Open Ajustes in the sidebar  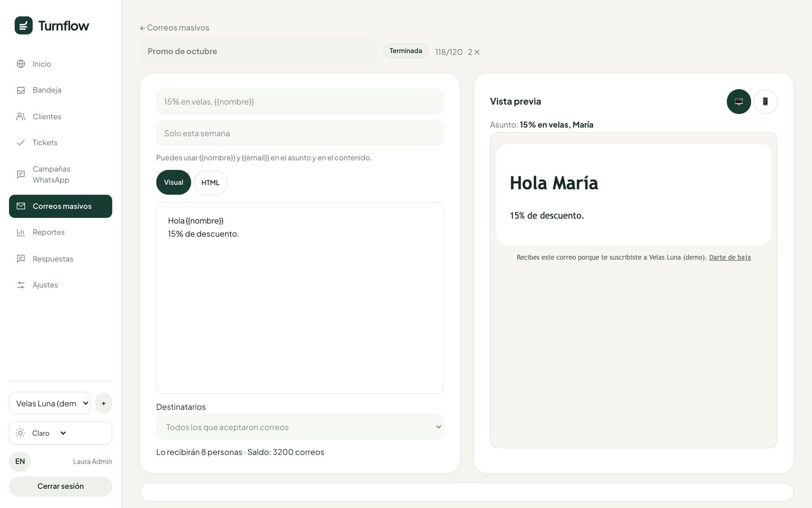tap(61, 285)
